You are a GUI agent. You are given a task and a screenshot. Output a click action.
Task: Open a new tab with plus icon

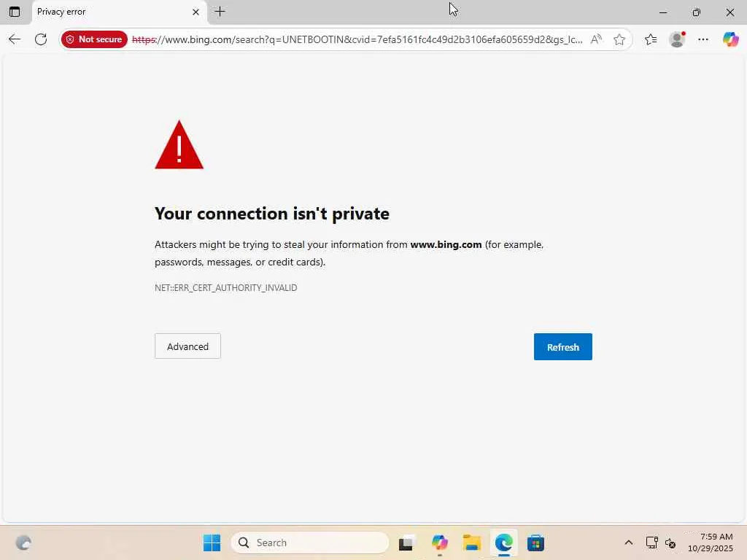(x=220, y=12)
